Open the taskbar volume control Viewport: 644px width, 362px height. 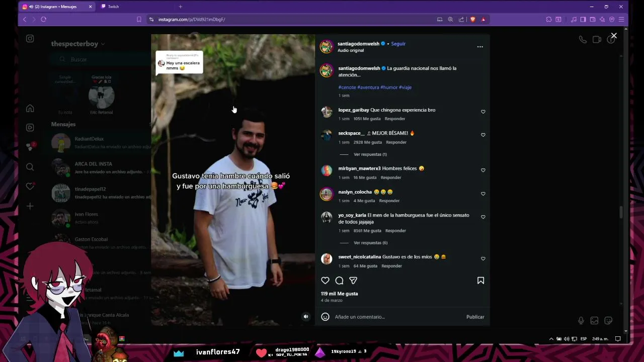(567, 339)
